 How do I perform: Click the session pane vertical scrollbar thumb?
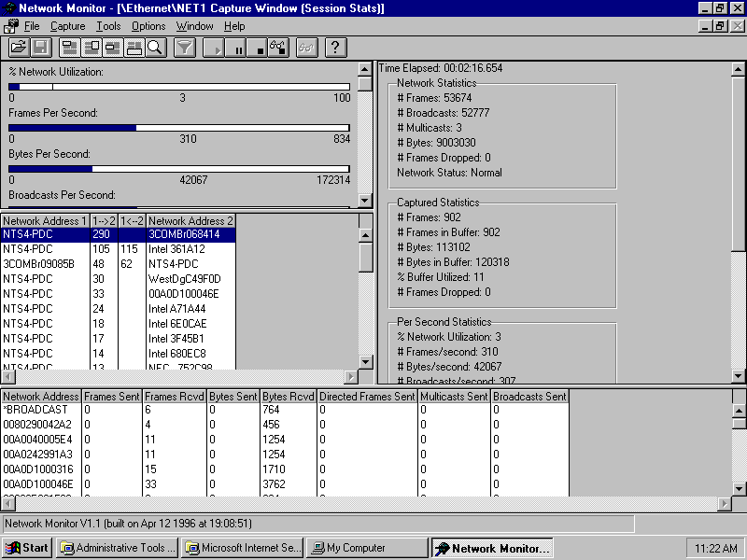(x=365, y=258)
